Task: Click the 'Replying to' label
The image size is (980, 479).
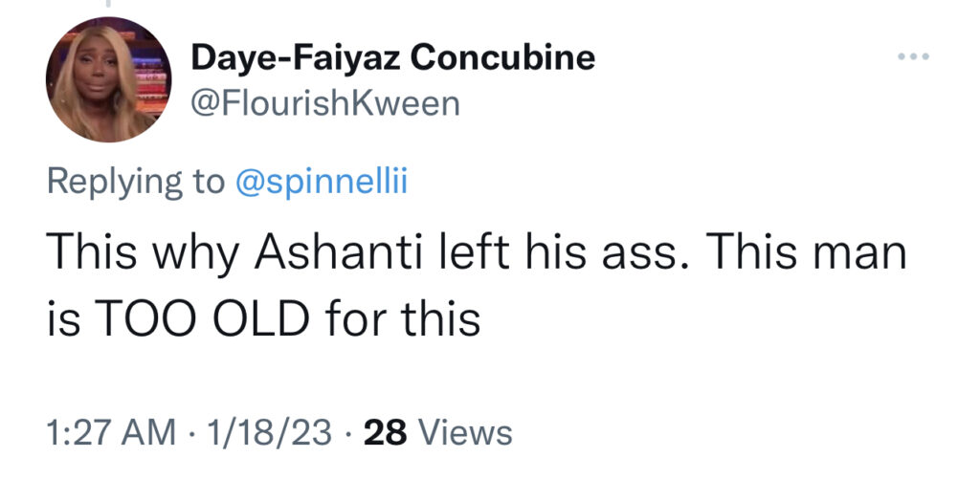Action: pyautogui.click(x=136, y=183)
